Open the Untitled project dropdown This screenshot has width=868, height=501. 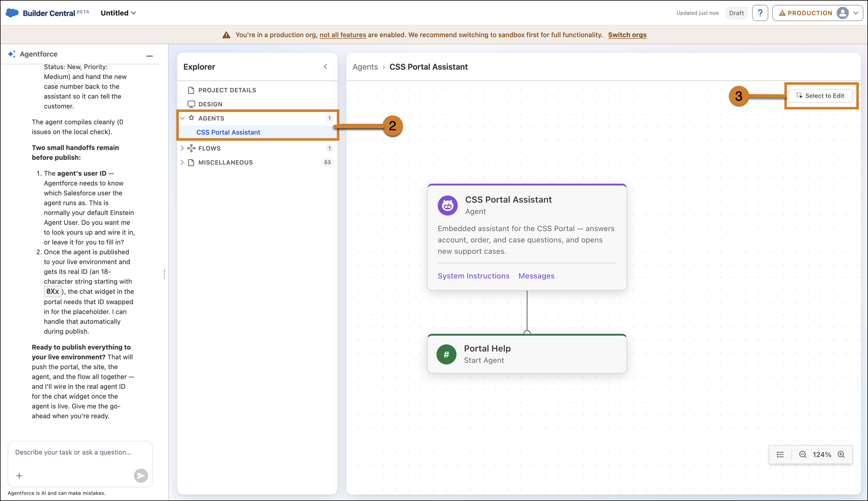(x=118, y=13)
